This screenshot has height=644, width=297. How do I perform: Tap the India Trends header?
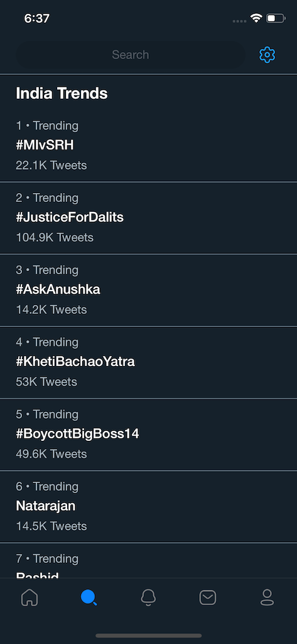coord(62,94)
